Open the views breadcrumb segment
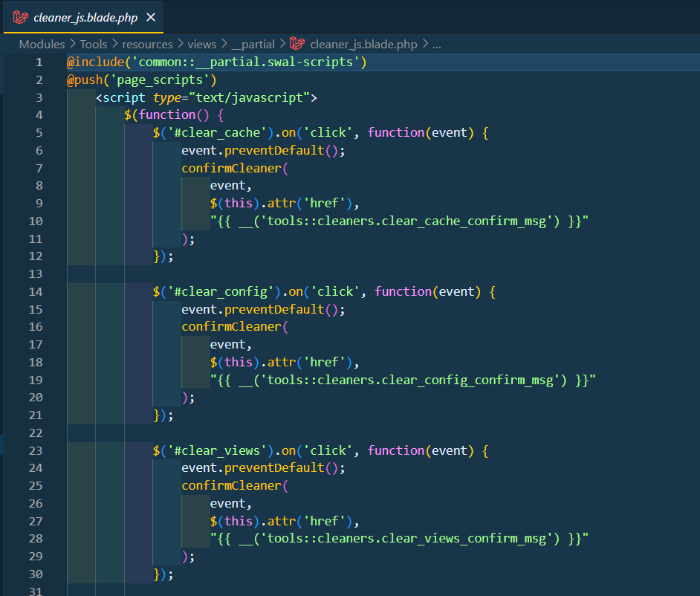 point(202,44)
